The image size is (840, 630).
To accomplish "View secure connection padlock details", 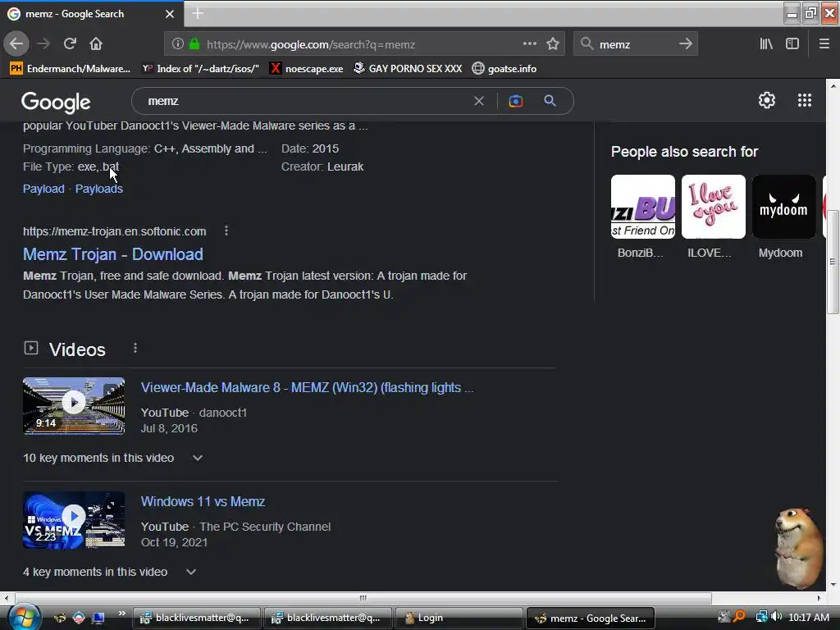I will point(194,44).
